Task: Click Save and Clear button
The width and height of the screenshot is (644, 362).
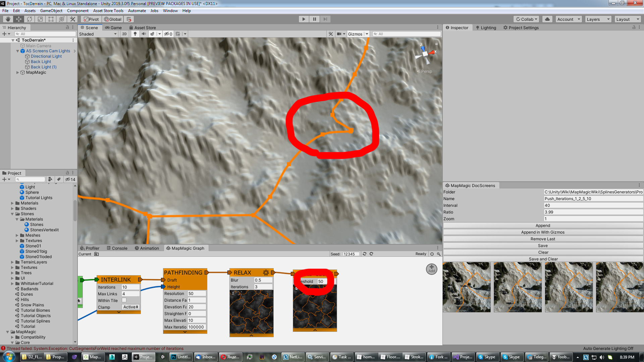Action: coord(543,259)
